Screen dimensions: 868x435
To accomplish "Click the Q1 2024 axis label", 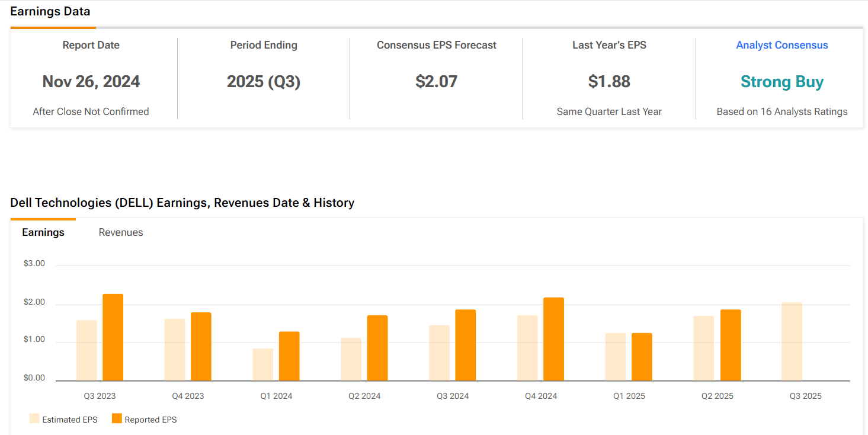I will click(276, 396).
